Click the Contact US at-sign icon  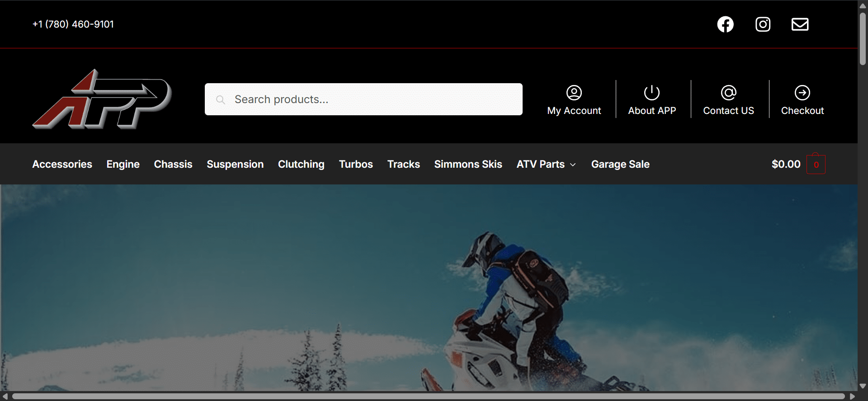tap(728, 93)
